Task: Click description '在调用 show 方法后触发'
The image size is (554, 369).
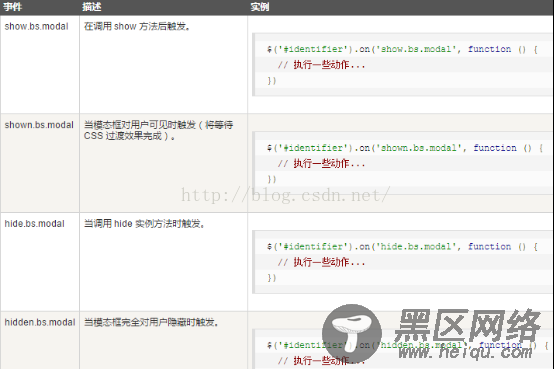Action: point(137,27)
